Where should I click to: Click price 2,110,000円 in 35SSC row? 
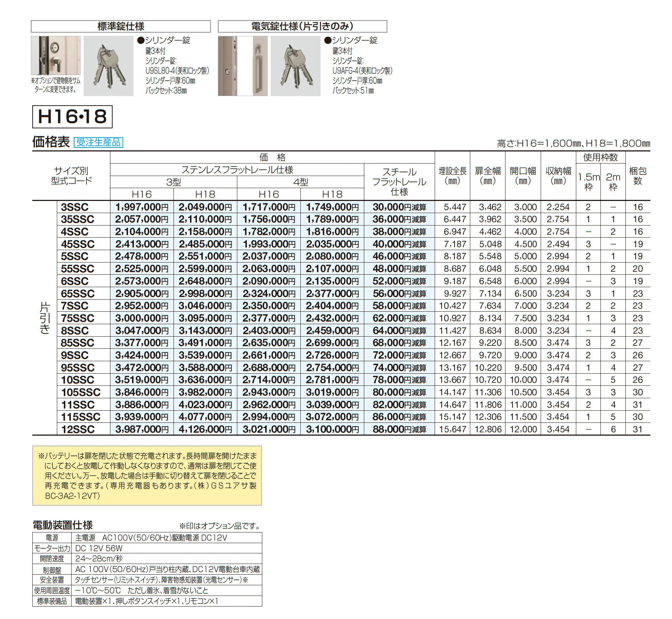point(205,219)
